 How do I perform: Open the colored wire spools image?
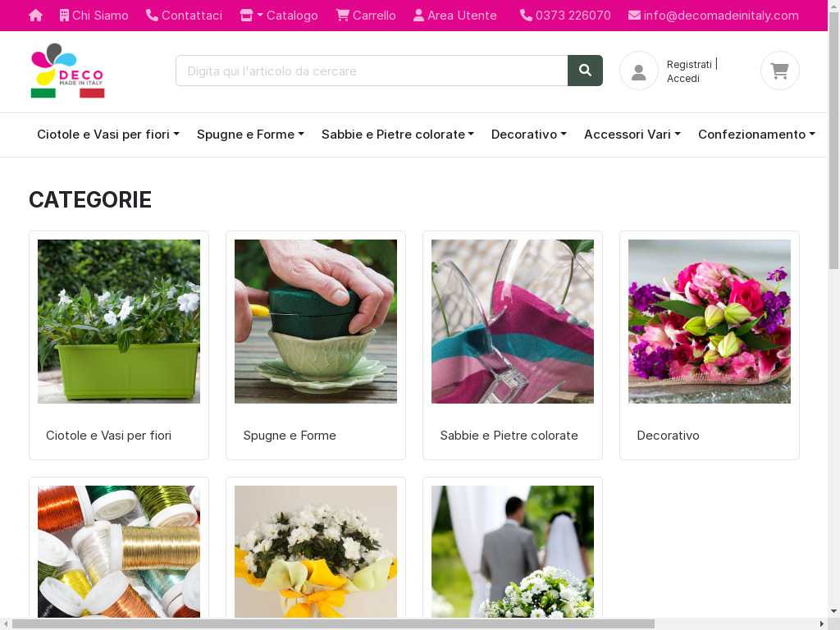(x=119, y=551)
